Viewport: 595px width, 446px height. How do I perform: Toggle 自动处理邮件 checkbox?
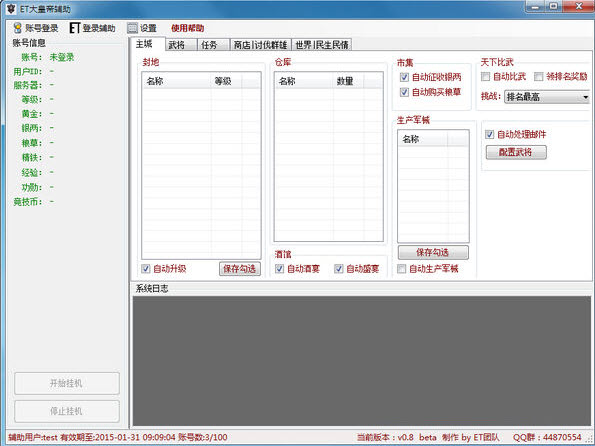coord(490,134)
